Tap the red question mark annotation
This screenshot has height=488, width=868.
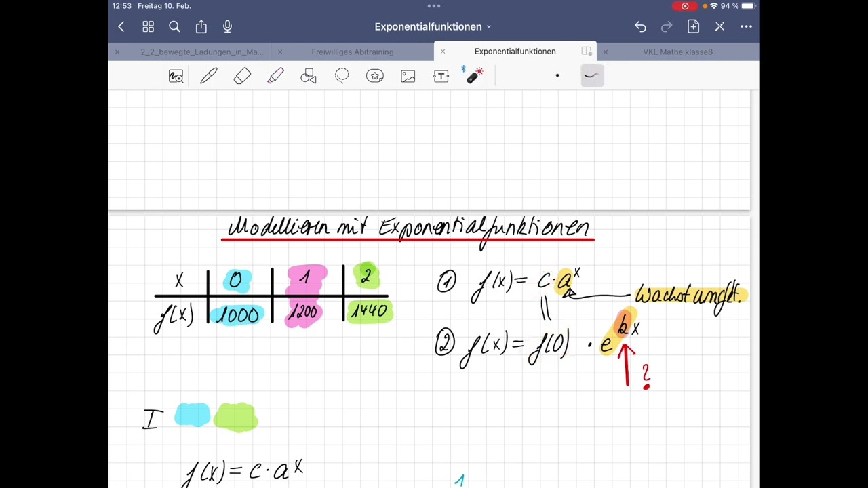click(x=646, y=376)
